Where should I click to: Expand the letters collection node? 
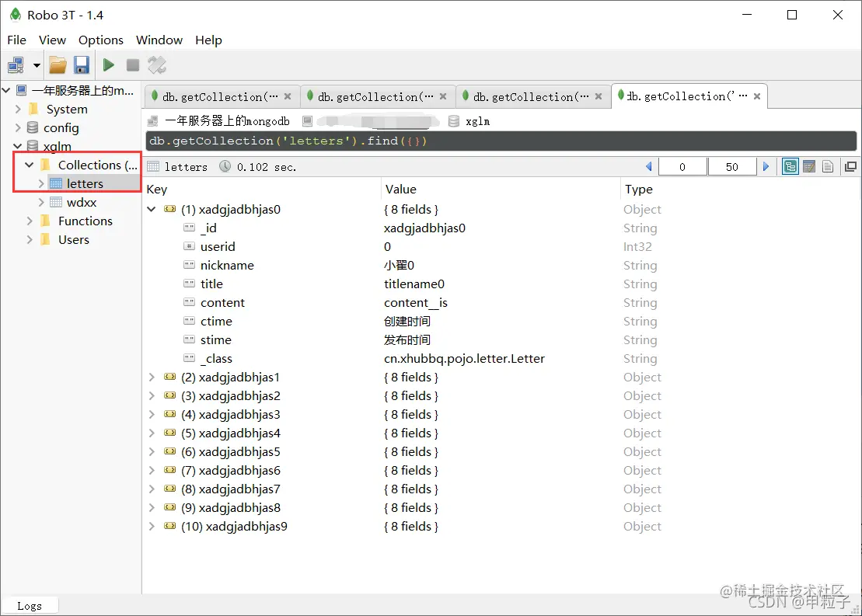pyautogui.click(x=41, y=183)
